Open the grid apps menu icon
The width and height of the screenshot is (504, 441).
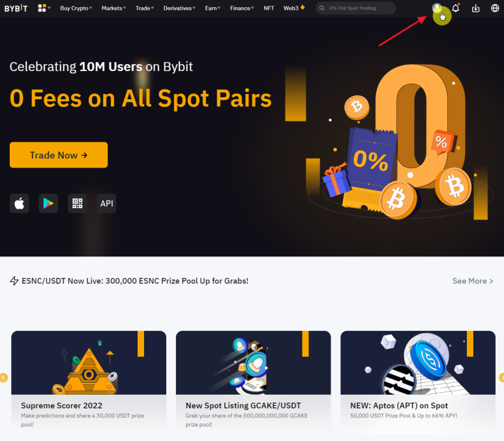[42, 8]
